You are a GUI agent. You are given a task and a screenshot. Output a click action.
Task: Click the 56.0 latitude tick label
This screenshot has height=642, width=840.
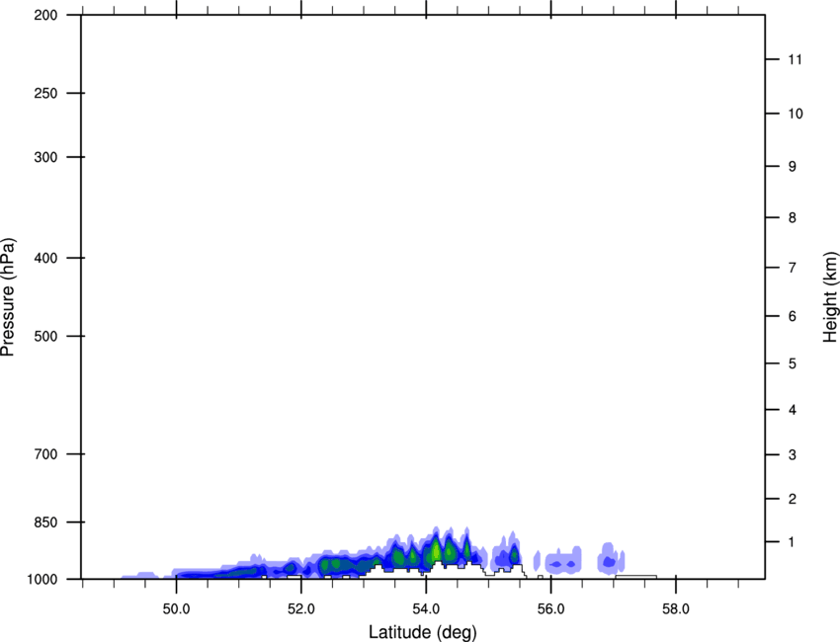tap(550, 609)
